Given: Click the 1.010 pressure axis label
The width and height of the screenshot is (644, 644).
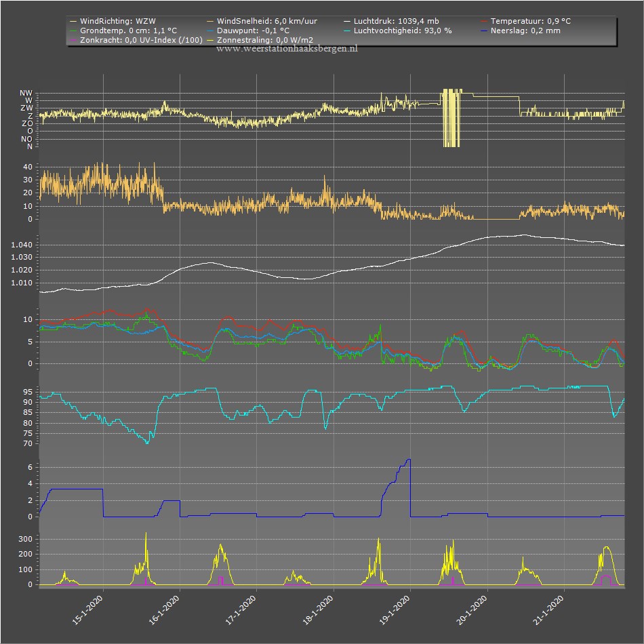Looking at the screenshot, I should coord(22,283).
